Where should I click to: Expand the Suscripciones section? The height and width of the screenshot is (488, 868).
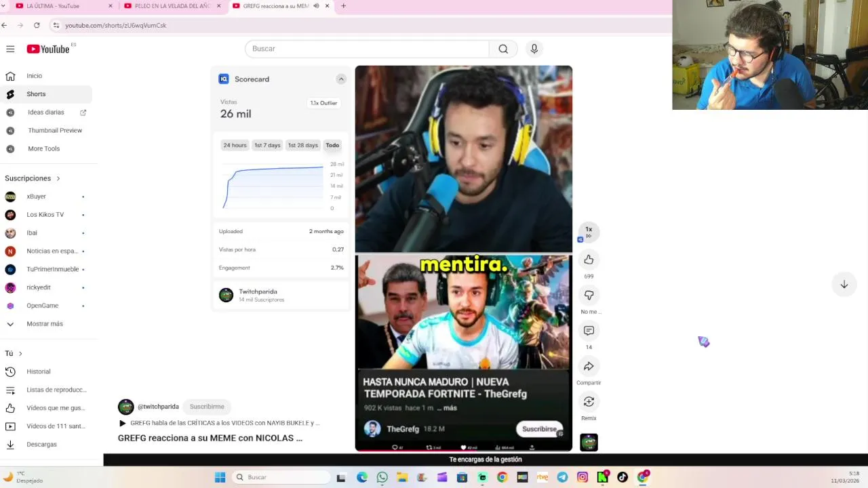(33, 178)
